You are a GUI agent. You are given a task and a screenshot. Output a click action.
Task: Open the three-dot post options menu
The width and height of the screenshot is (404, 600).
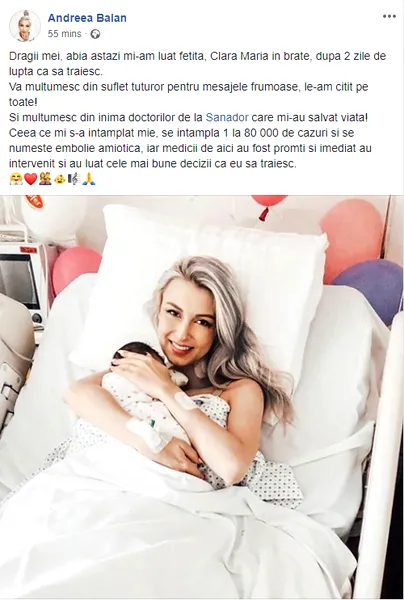[x=389, y=16]
